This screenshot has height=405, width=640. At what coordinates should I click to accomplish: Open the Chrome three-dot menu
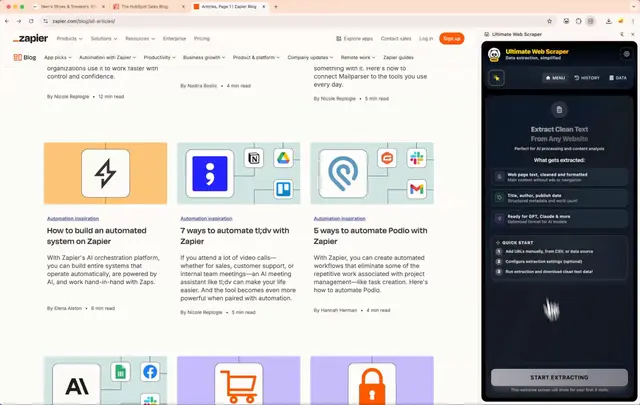click(633, 21)
